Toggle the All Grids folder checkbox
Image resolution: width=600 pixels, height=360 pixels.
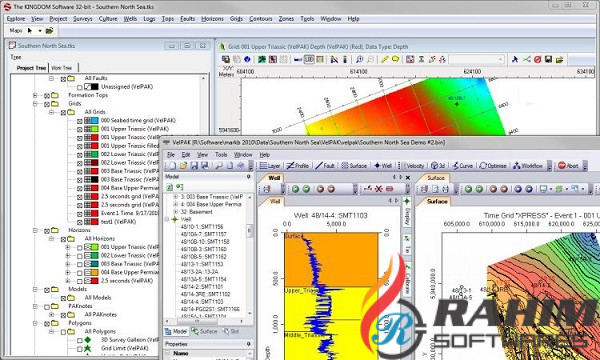(x=63, y=112)
